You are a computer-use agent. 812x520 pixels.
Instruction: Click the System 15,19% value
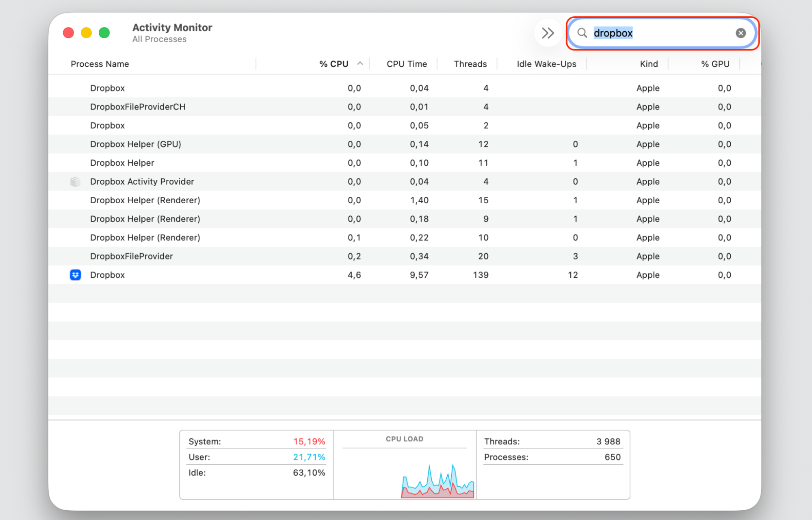[x=309, y=442]
